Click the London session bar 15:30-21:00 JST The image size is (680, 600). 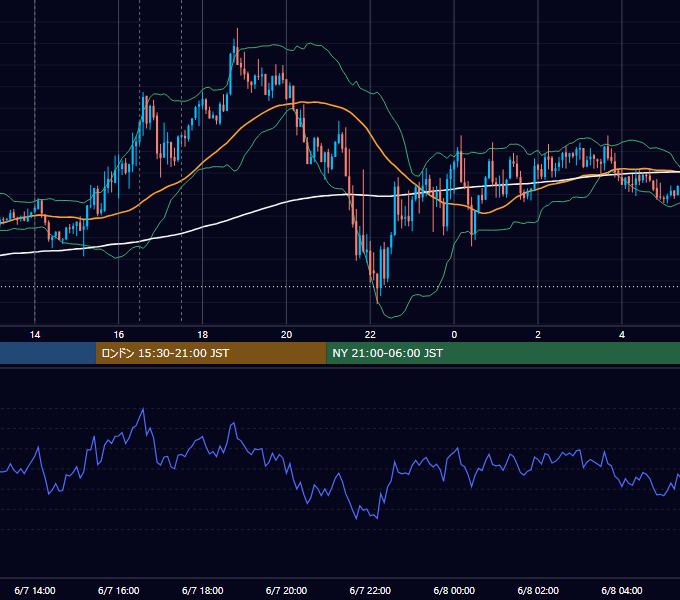(211, 353)
